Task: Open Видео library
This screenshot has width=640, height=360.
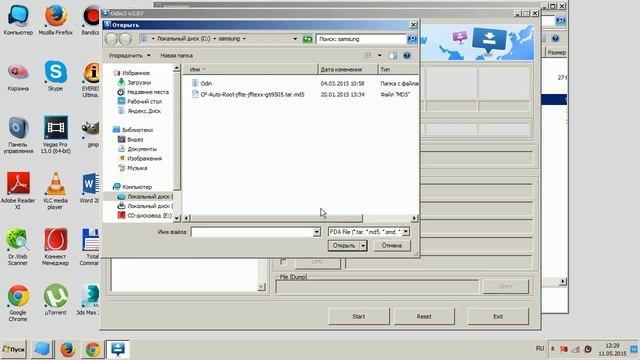Action: [135, 139]
